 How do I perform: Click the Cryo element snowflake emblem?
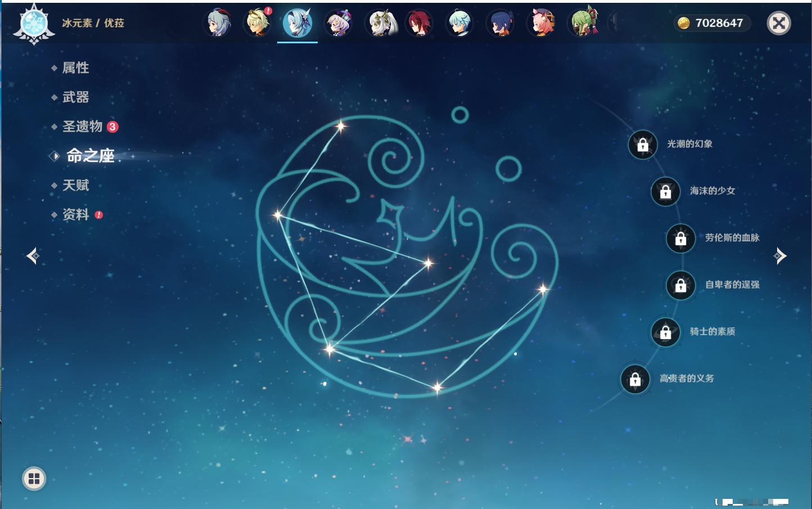pos(34,24)
